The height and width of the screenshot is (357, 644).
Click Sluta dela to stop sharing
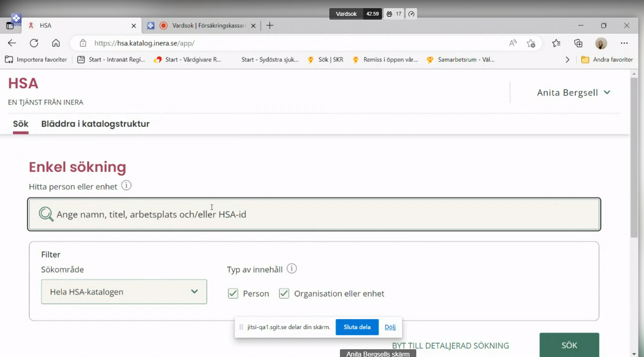357,327
